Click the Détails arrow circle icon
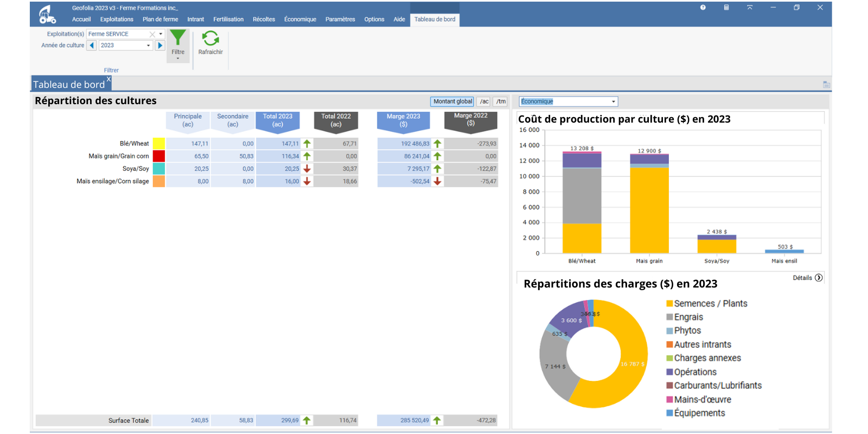Viewport: 868px width, 434px height. (819, 278)
